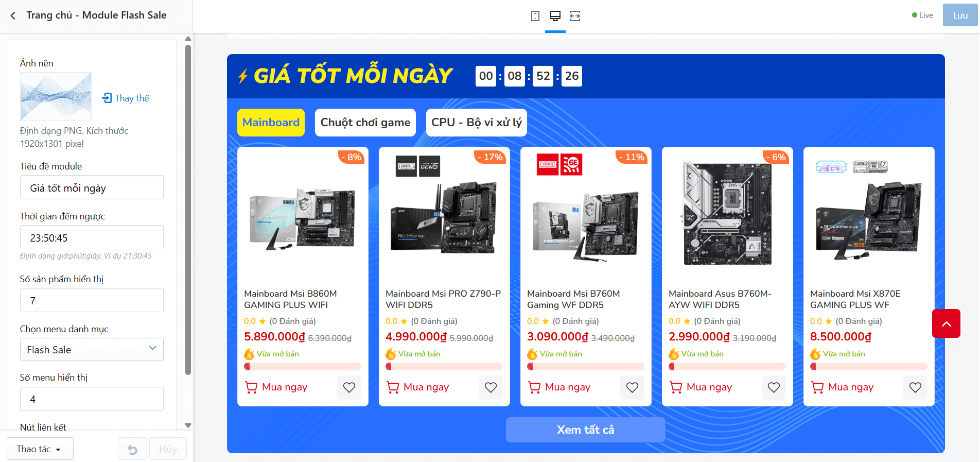This screenshot has height=462, width=980.
Task: Click the 8.500.000₫ price text
Action: (841, 337)
